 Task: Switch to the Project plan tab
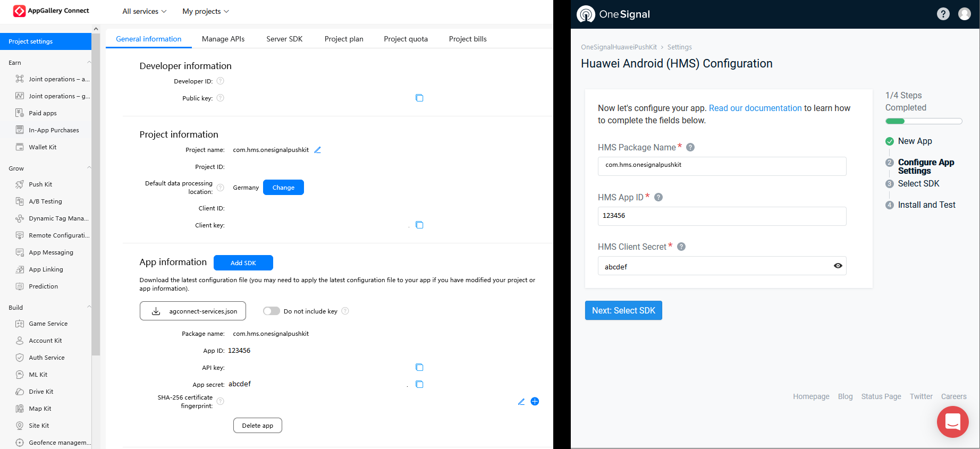pyautogui.click(x=344, y=39)
